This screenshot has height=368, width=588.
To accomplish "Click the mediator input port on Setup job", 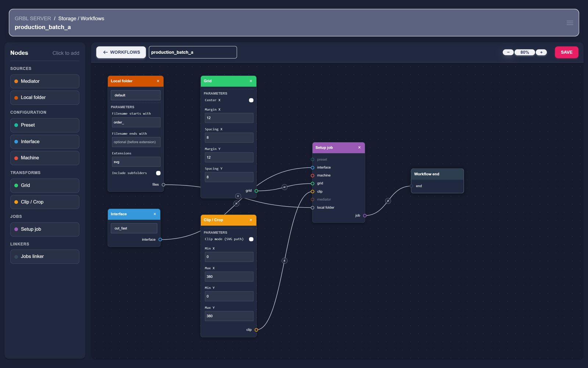I will coord(313,199).
